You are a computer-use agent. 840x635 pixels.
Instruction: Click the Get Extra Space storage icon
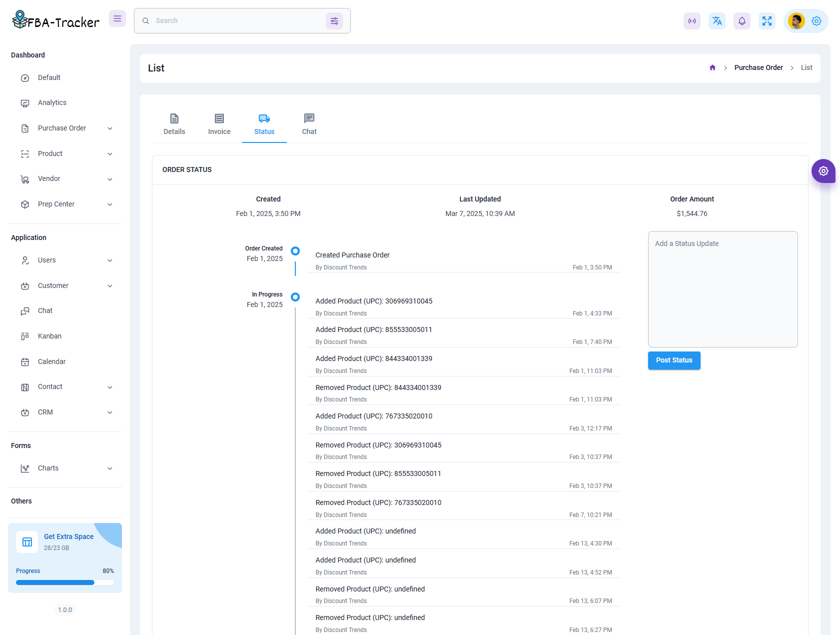27,542
